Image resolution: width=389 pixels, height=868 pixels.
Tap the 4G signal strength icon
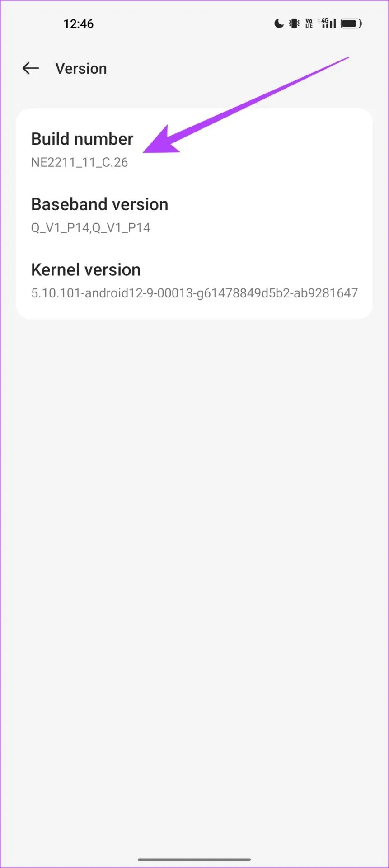point(328,23)
